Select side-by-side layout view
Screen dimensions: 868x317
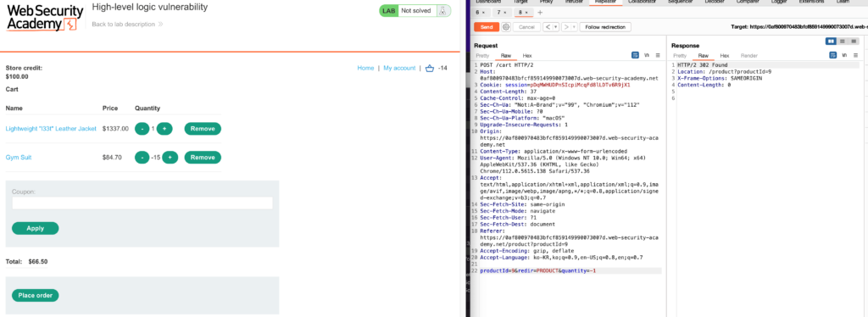point(831,41)
